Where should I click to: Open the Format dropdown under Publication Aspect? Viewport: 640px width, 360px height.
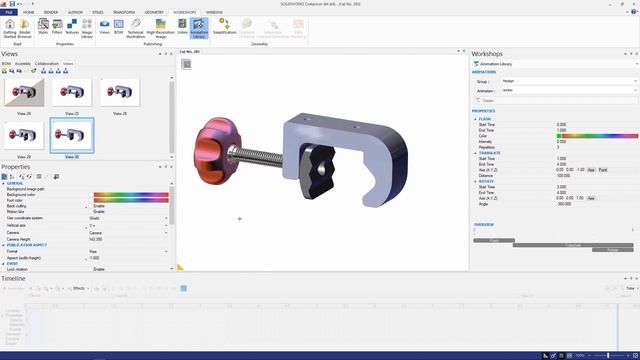[x=166, y=251]
